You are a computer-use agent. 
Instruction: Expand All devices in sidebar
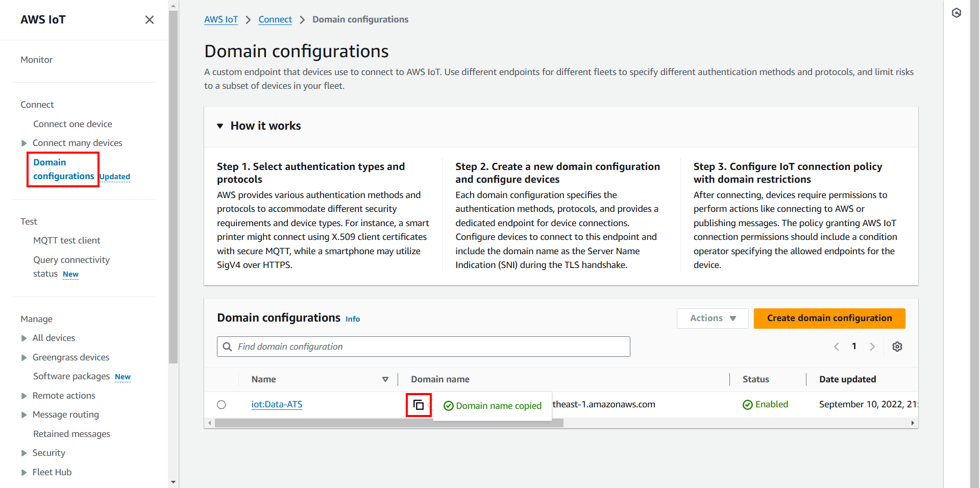[x=24, y=338]
